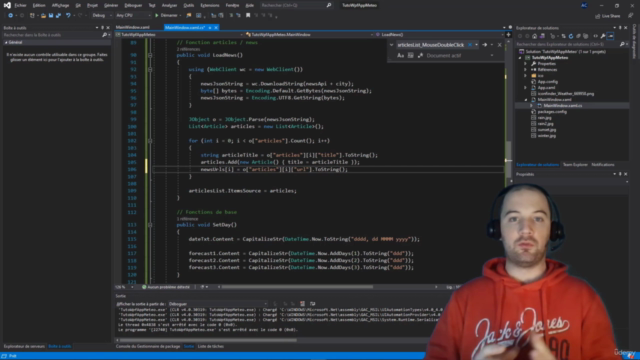
Task: Collapse the LoadNews method outline
Action: [150, 55]
